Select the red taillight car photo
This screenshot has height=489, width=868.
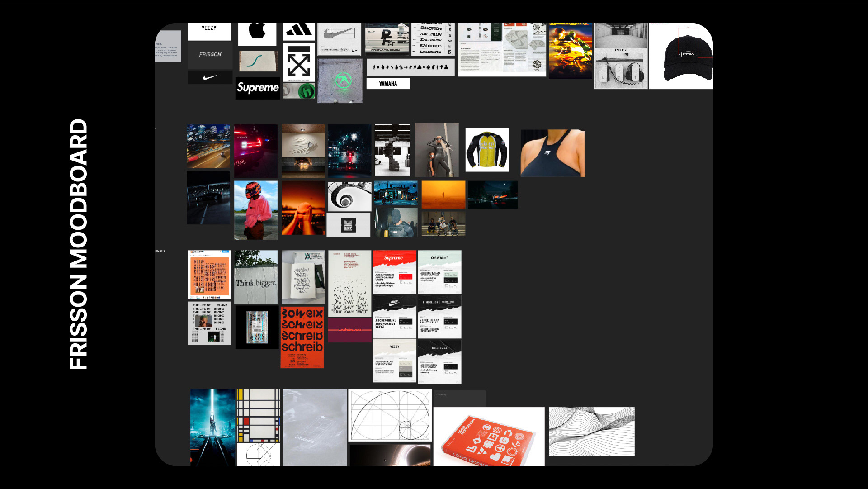coord(256,151)
